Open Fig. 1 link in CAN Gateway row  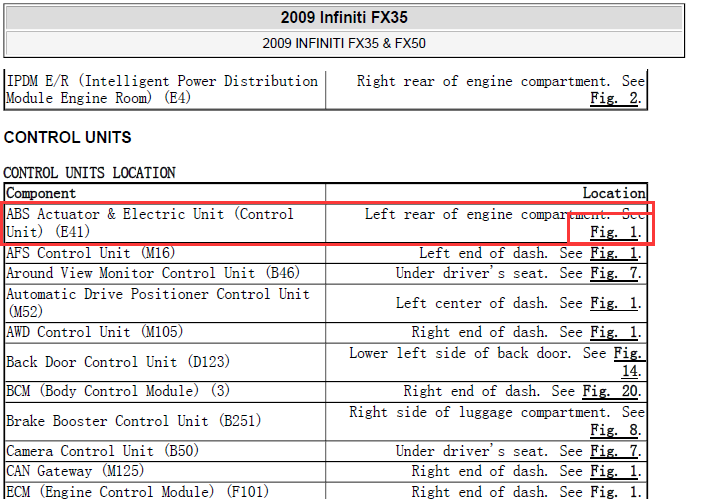pos(615,471)
